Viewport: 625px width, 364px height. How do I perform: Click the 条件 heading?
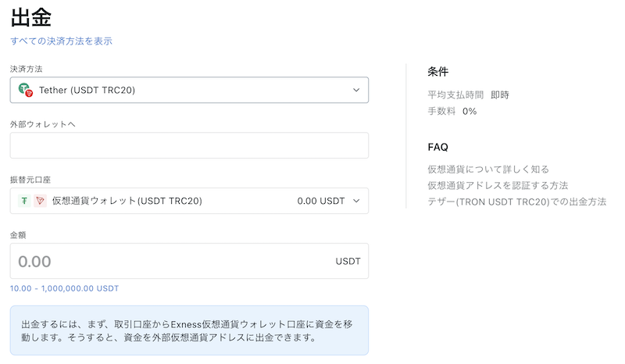coord(437,72)
